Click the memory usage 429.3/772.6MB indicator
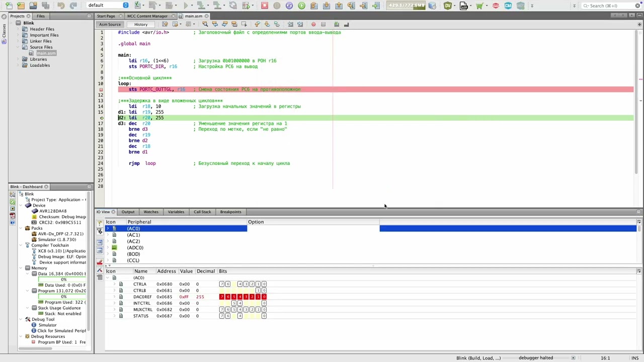The image size is (644, 362). point(406,5)
